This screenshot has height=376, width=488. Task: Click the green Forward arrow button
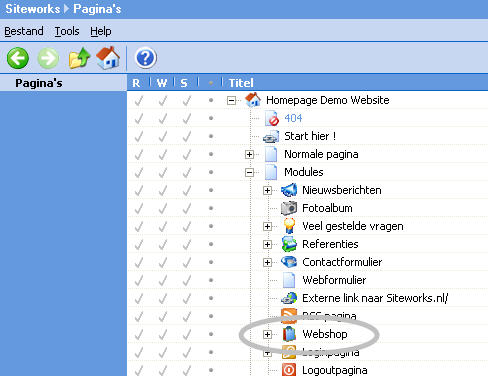[x=48, y=58]
